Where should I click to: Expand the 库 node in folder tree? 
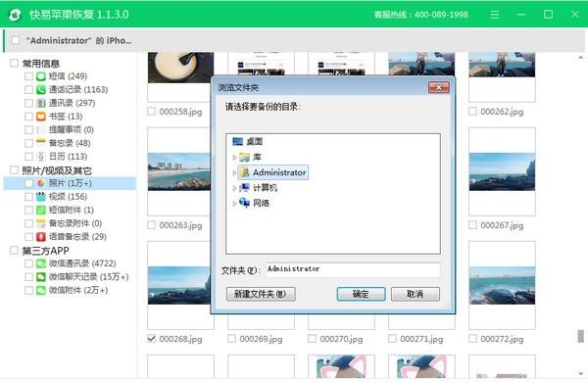pyautogui.click(x=234, y=158)
